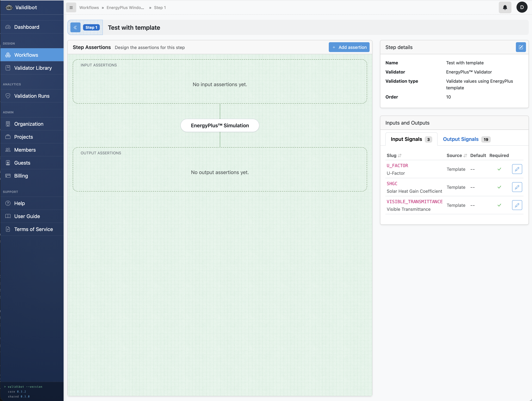Screen dimensions: 532x401
Task: Toggle the Required checkmark for SHGC
Action: pyautogui.click(x=499, y=187)
